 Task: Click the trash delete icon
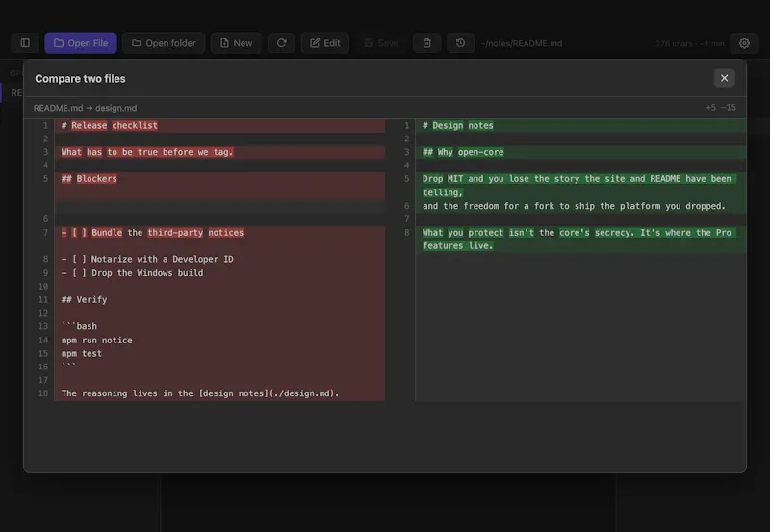(426, 43)
